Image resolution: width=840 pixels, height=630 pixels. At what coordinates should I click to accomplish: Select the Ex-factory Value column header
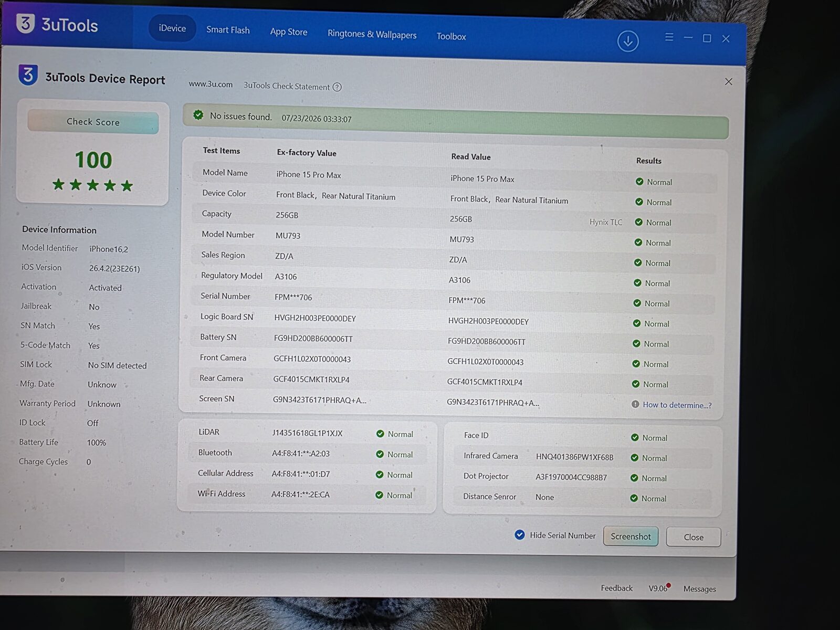coord(307,153)
